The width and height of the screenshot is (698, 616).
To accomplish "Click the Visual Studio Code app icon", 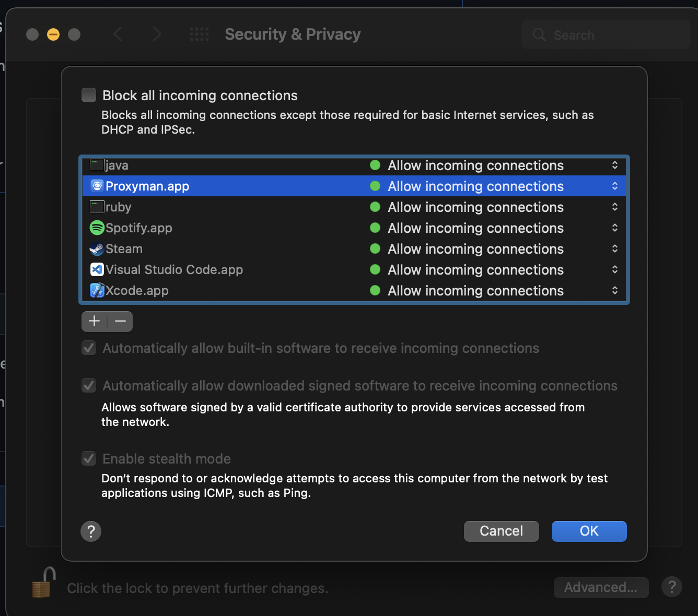I will pos(97,269).
